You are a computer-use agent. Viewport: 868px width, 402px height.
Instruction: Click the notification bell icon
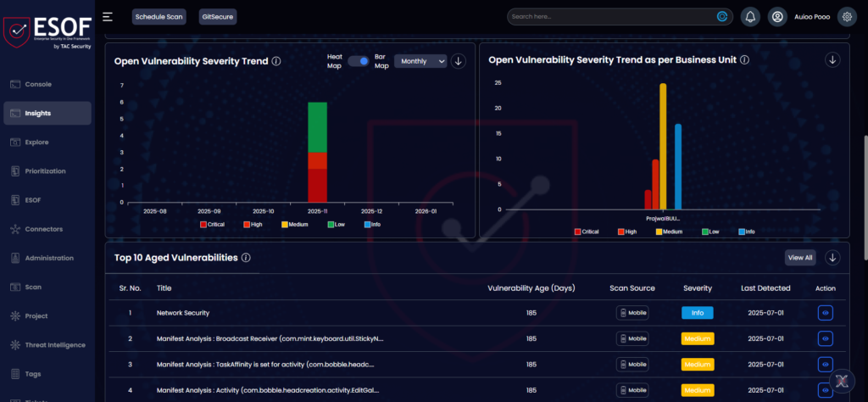pyautogui.click(x=750, y=16)
